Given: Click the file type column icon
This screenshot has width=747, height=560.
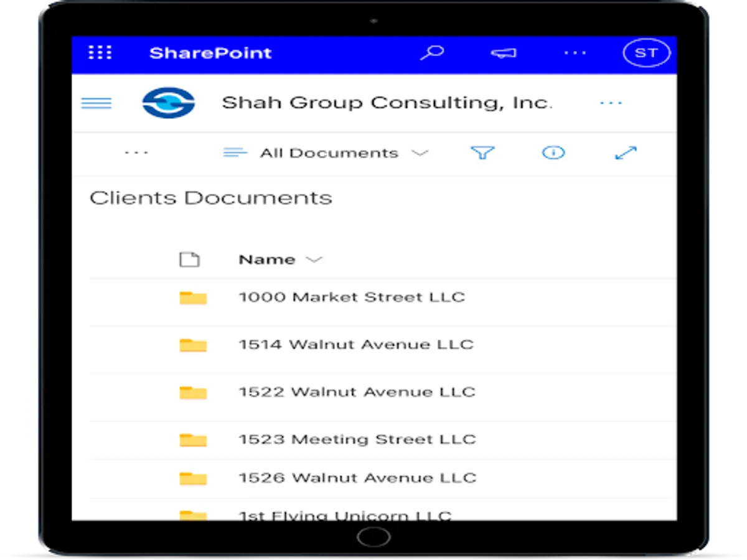Looking at the screenshot, I should (x=189, y=259).
